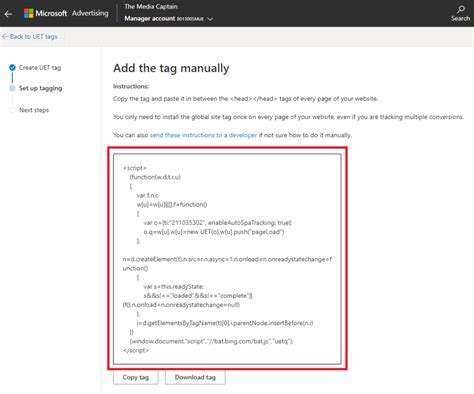Viewport: 474px width, 394px height.
Task: Click the 'Copy the tag and paste it' instruction sentence
Action: coord(245,99)
